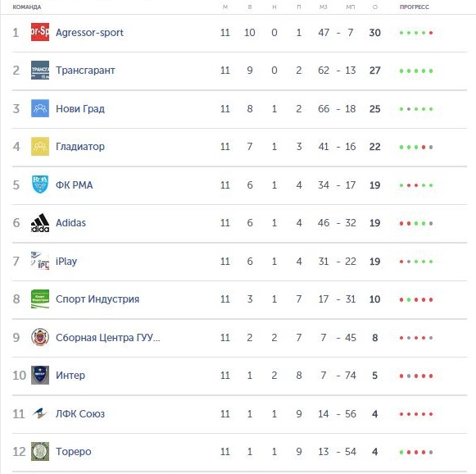Click the Нови Град blue team icon
This screenshot has width=476, height=474.
40,108
